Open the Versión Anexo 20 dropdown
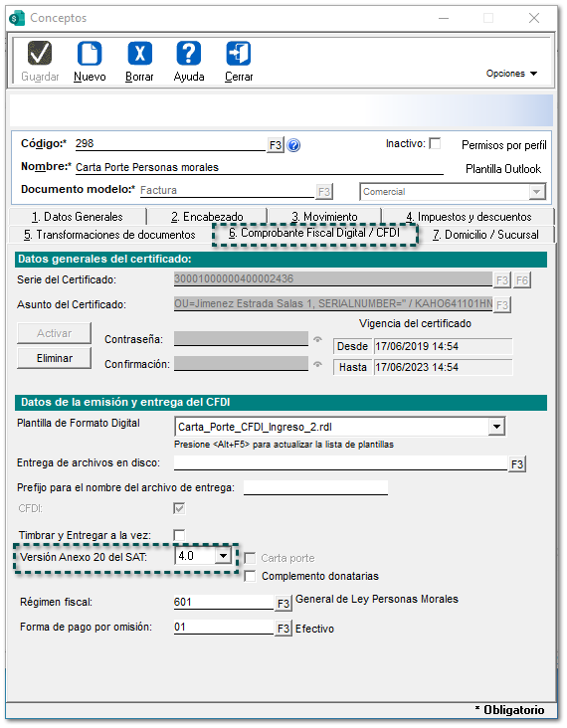The image size is (567, 728). point(223,556)
